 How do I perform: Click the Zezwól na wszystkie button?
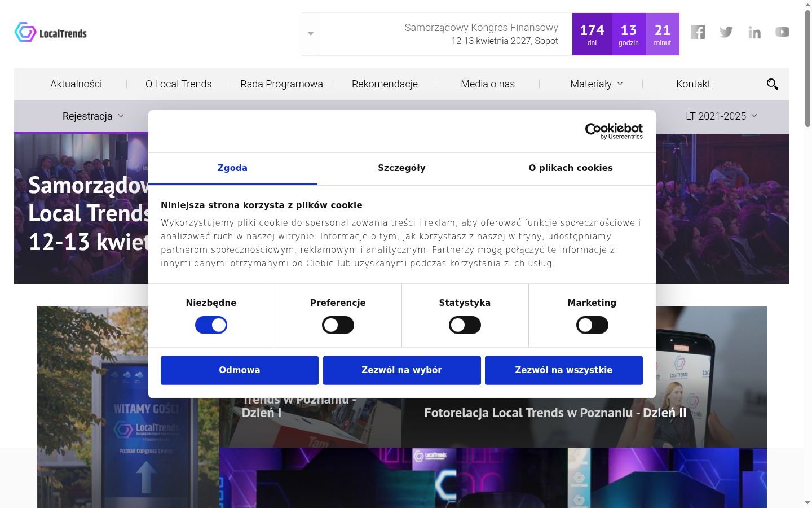(x=564, y=370)
